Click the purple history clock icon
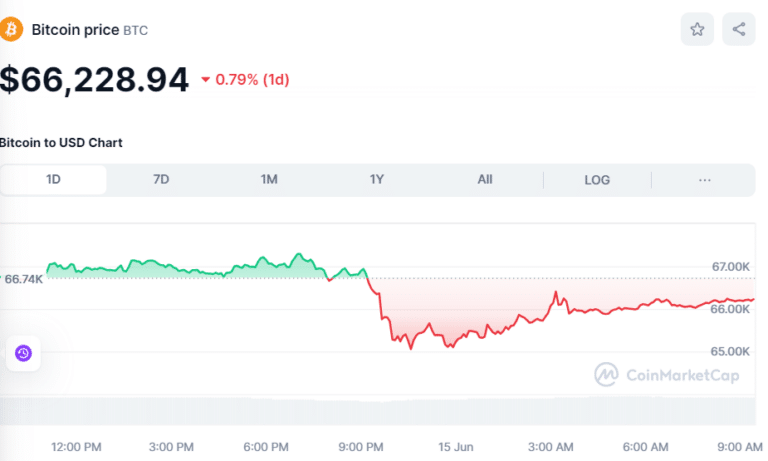Image resolution: width=768 pixels, height=461 pixels. 23,353
